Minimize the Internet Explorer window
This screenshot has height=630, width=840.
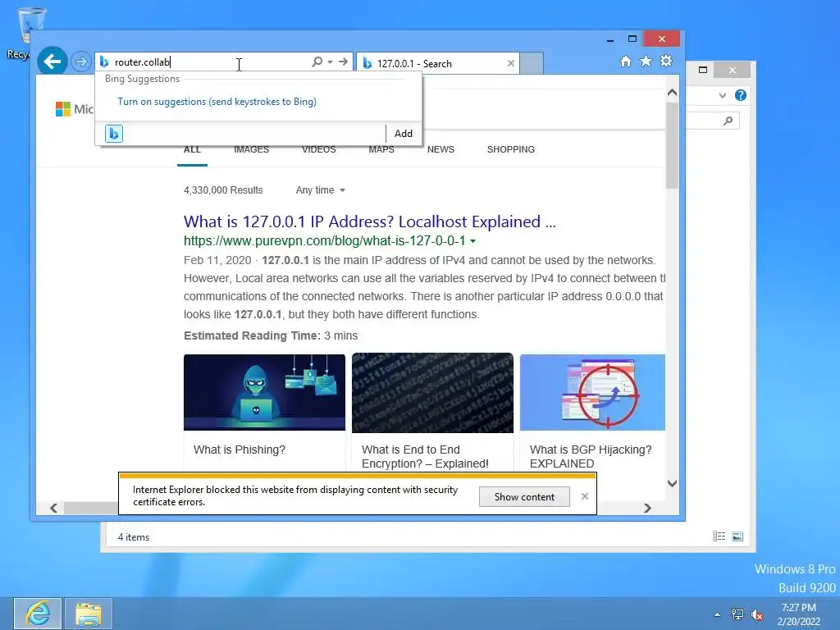click(x=610, y=39)
